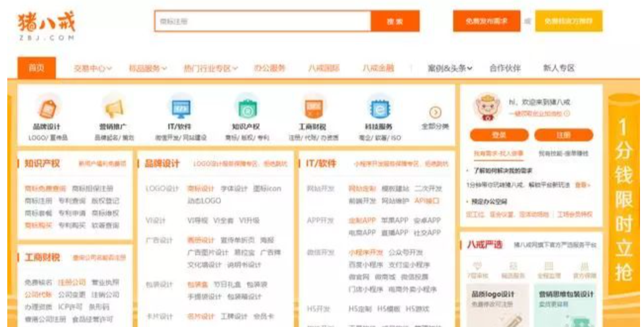The image size is (644, 327).
Task: Open the 八戒金融 nav item
Action: click(x=378, y=68)
